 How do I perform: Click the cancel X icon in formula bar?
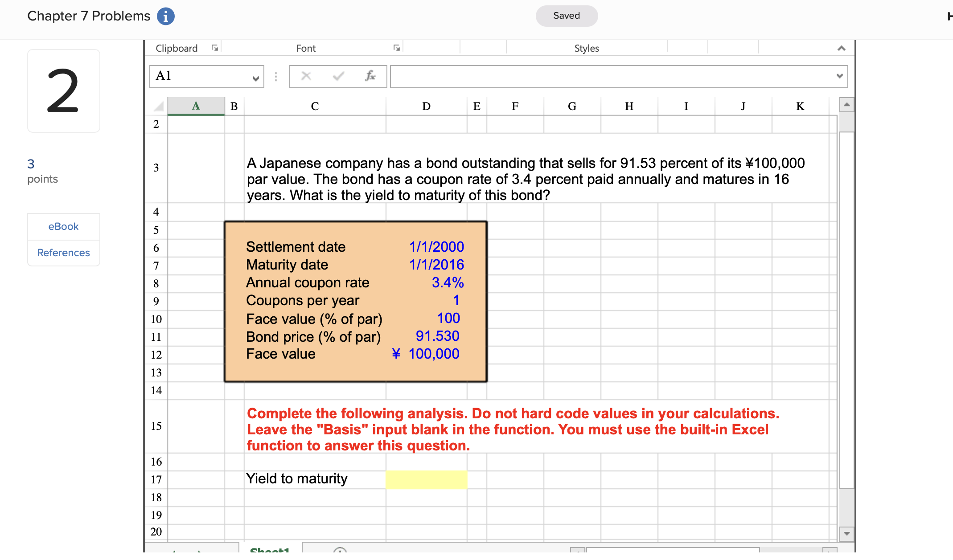click(306, 76)
